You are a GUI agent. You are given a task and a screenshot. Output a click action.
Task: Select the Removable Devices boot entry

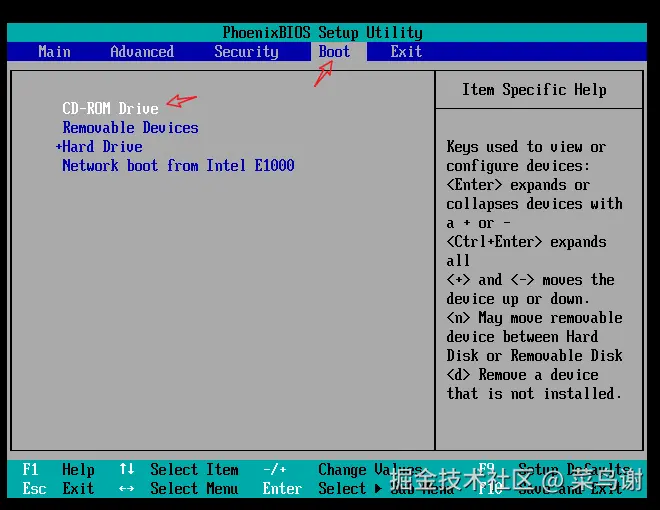pyautogui.click(x=130, y=127)
